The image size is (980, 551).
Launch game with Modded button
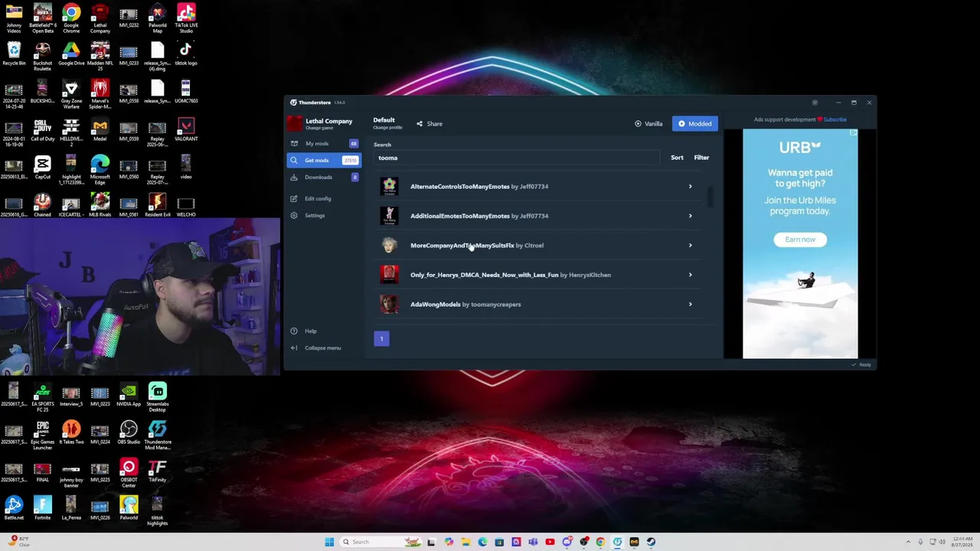point(695,124)
